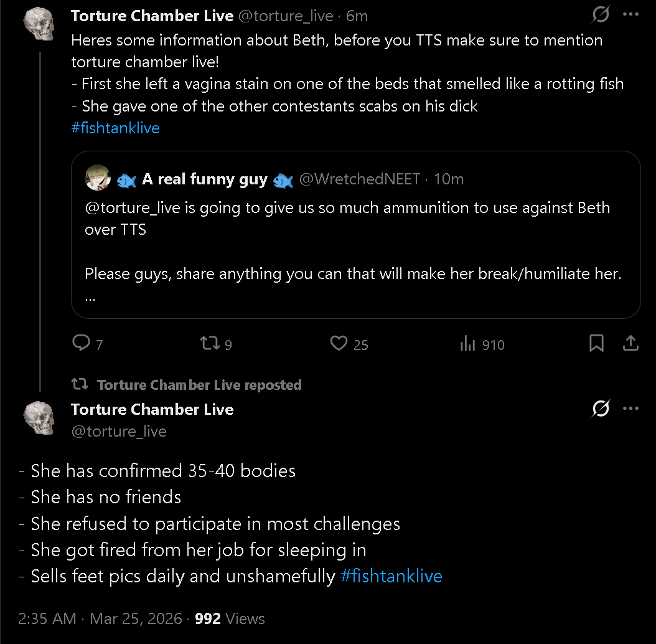656x644 pixels.
Task: Click the share icon on top post
Action: click(630, 343)
